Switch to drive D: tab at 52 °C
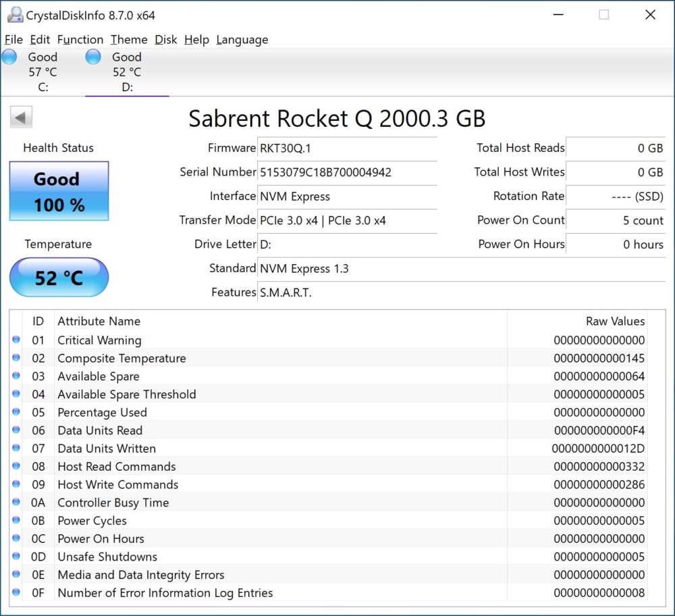The height and width of the screenshot is (616, 675). click(x=127, y=72)
